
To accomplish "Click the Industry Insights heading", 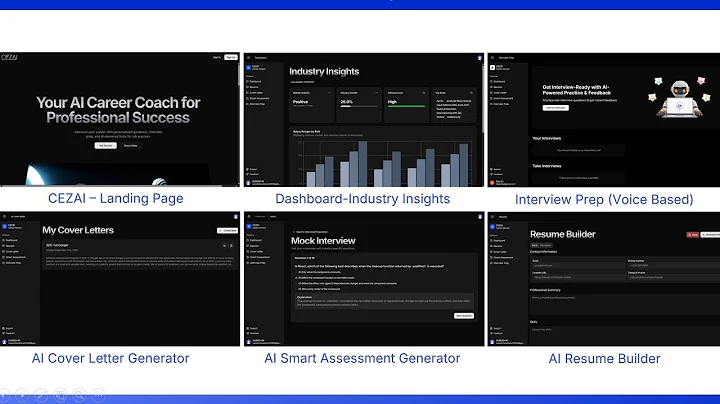I will (x=324, y=72).
